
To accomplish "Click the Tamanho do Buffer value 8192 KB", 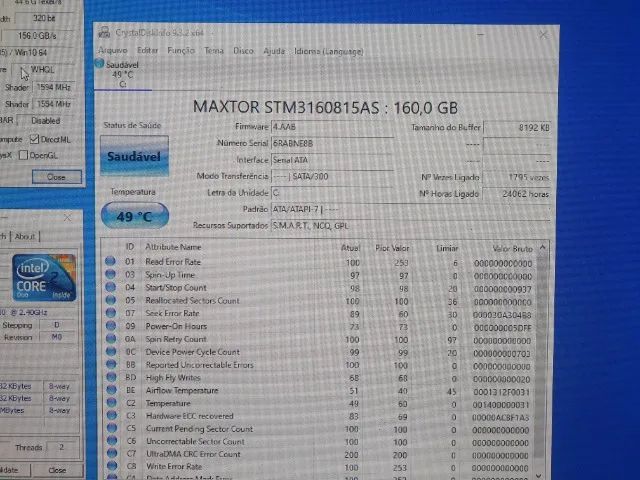I will click(x=517, y=128).
